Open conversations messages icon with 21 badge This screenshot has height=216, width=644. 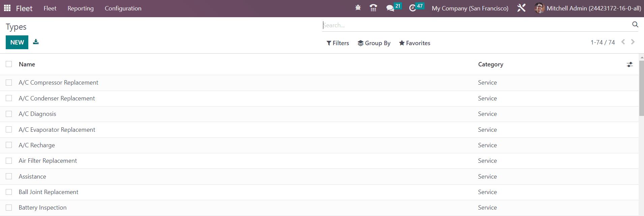393,7
